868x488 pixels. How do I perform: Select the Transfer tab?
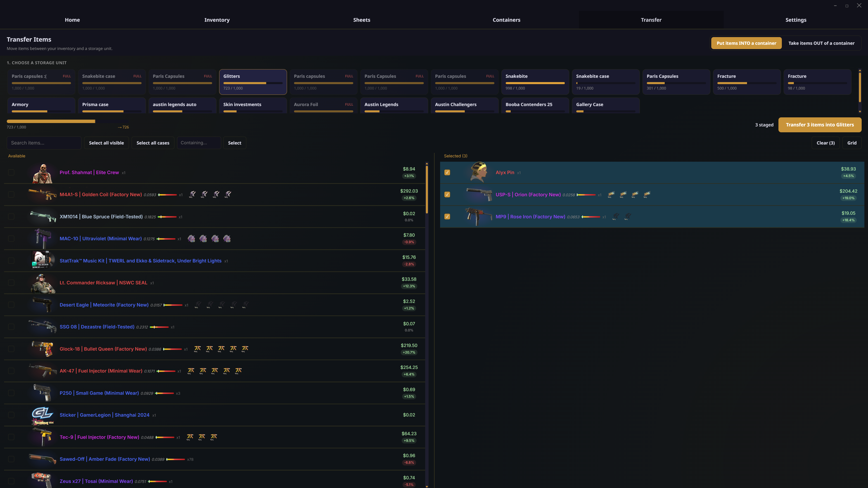(x=651, y=20)
